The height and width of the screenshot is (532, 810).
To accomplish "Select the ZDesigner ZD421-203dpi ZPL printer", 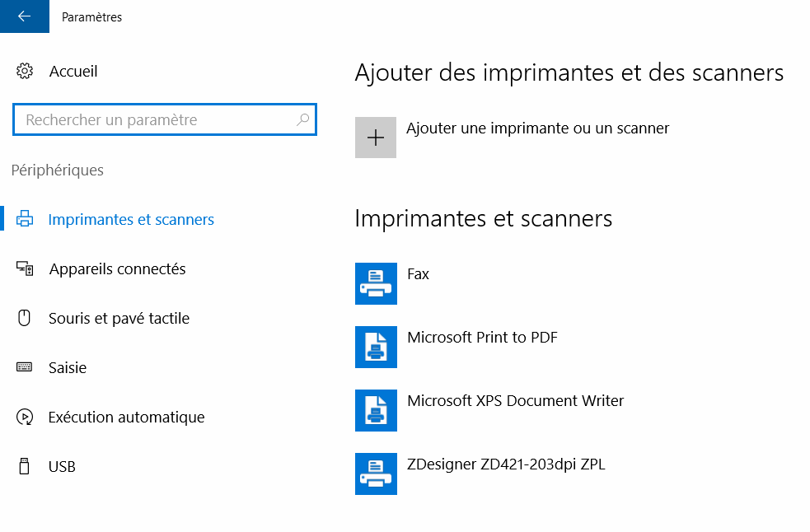I will coord(506,464).
